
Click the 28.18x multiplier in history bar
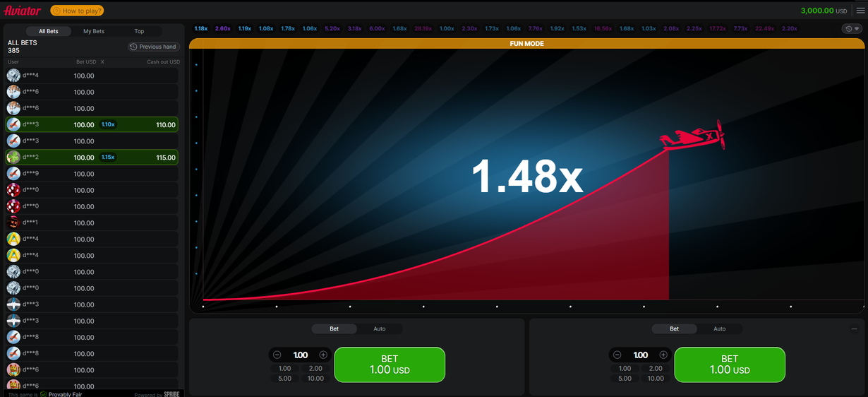(x=423, y=29)
